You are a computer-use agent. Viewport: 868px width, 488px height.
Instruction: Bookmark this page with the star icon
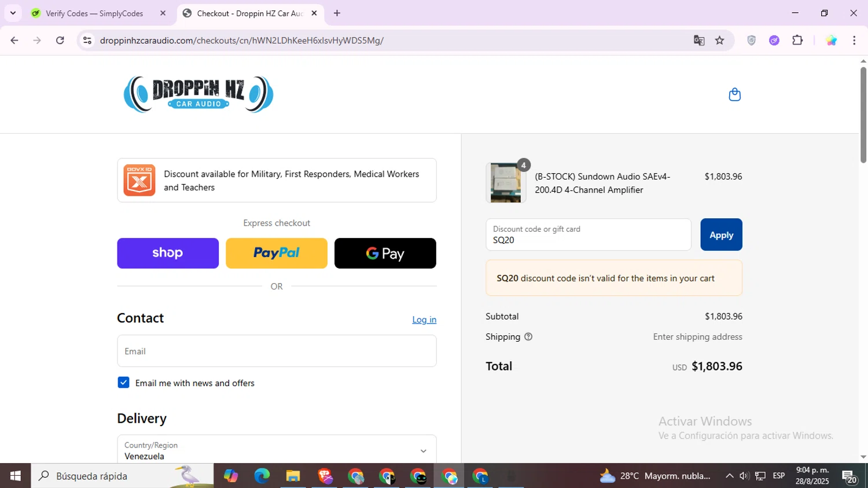tap(720, 41)
